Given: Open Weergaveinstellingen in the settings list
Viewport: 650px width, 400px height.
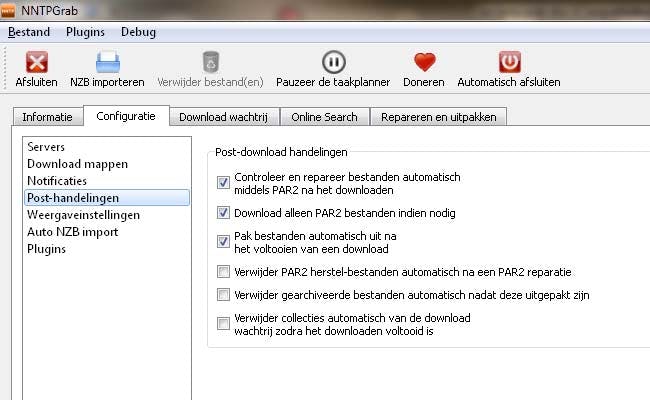Looking at the screenshot, I should 107,215.
